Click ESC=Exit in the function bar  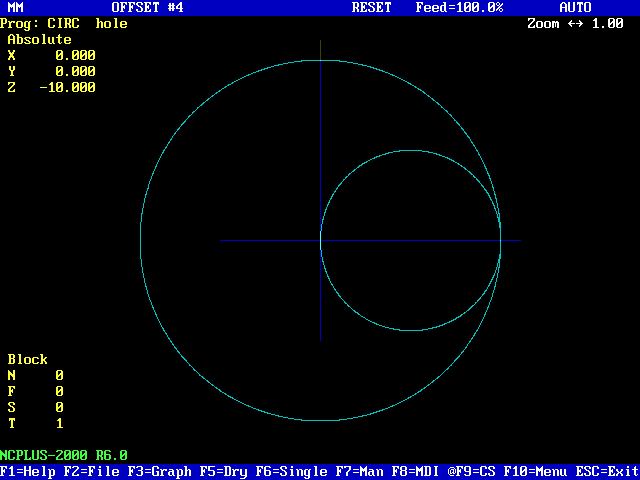click(x=608, y=472)
